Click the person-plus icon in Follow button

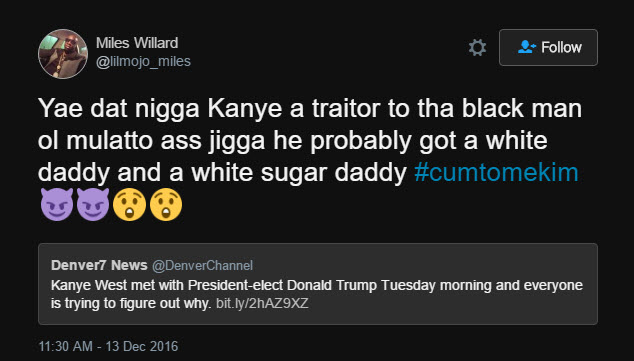click(x=526, y=47)
